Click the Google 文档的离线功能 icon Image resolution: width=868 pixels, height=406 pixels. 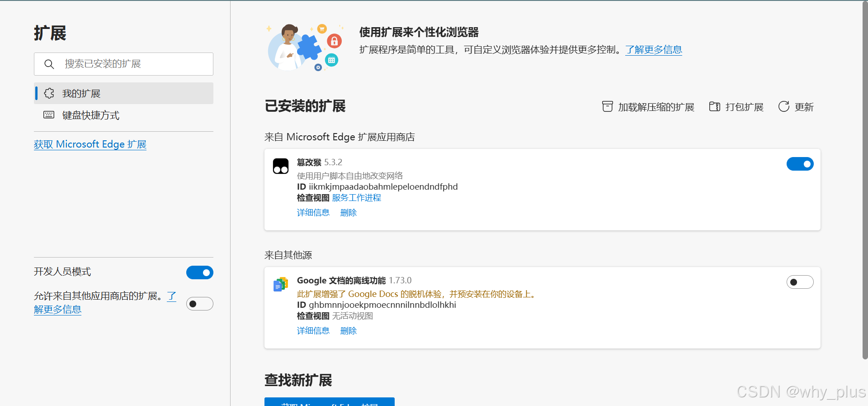[x=281, y=284]
